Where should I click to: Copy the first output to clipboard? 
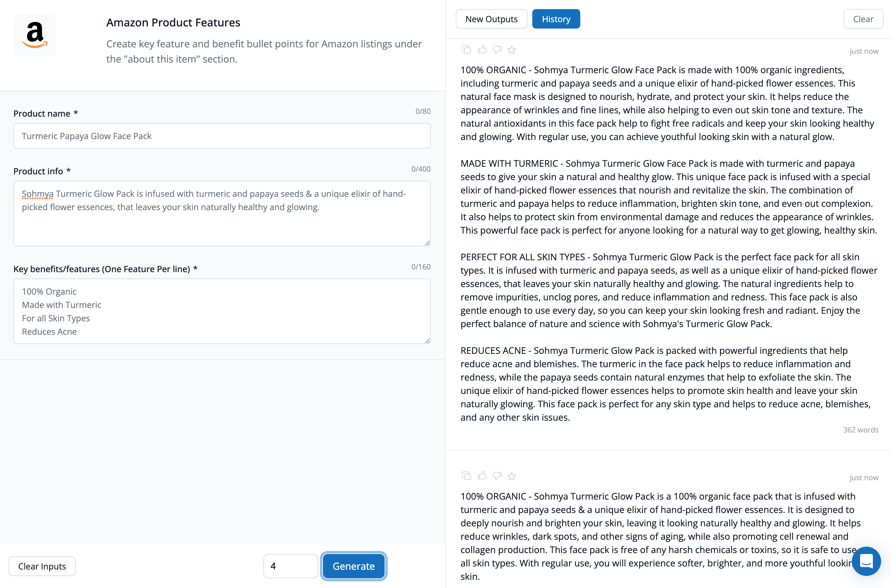pos(466,50)
